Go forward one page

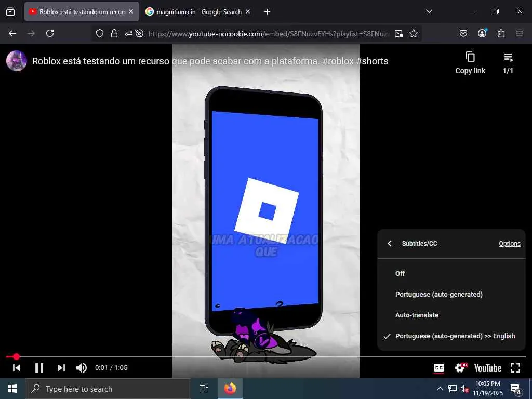click(x=31, y=33)
